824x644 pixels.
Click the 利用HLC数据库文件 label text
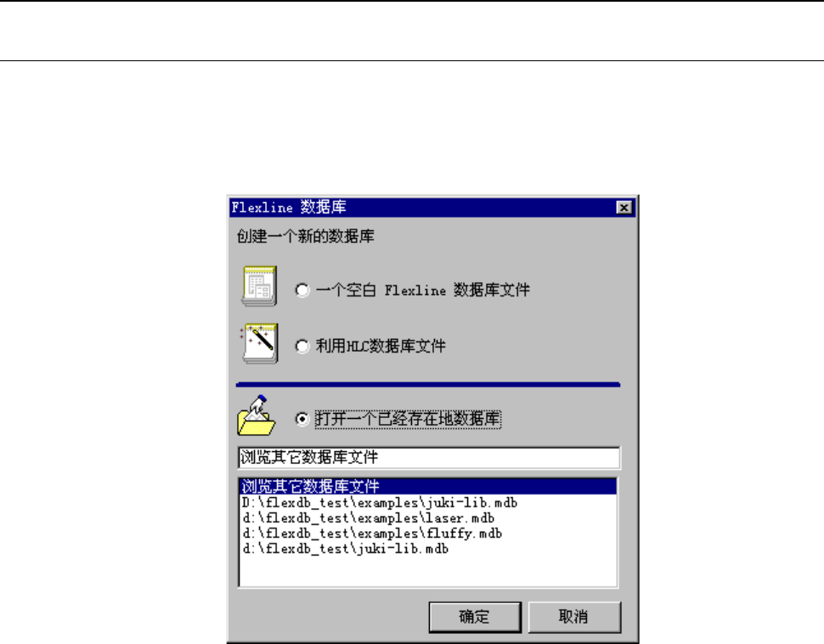(381, 346)
